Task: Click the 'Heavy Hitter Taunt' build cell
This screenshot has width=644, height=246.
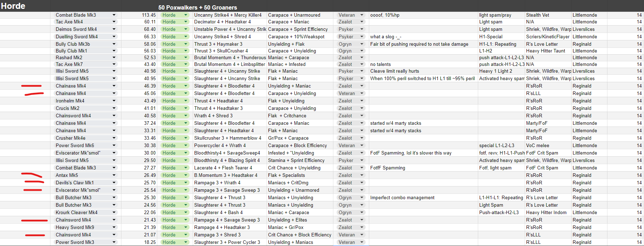Action: point(548,51)
